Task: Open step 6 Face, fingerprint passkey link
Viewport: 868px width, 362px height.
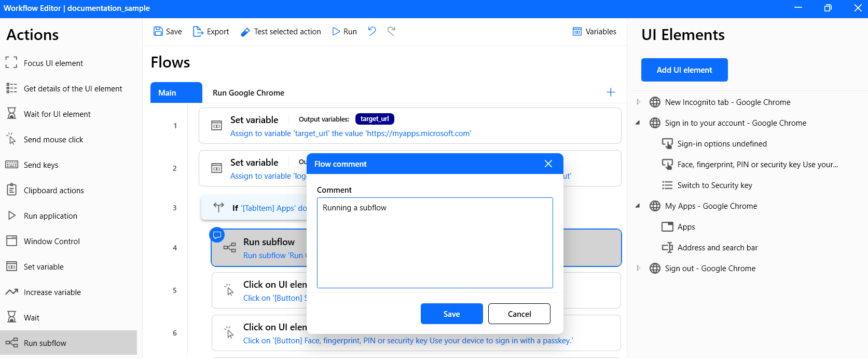Action: (x=408, y=341)
